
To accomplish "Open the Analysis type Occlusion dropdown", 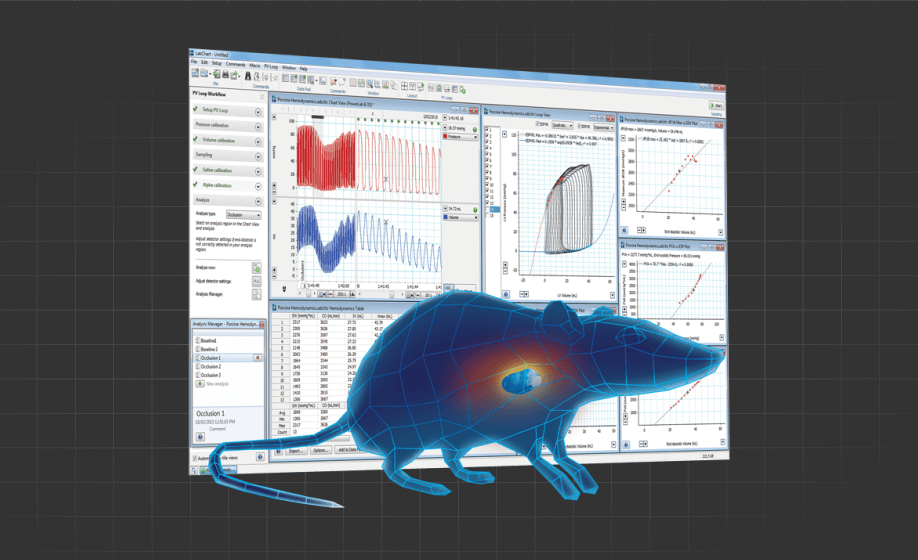I will [x=244, y=215].
